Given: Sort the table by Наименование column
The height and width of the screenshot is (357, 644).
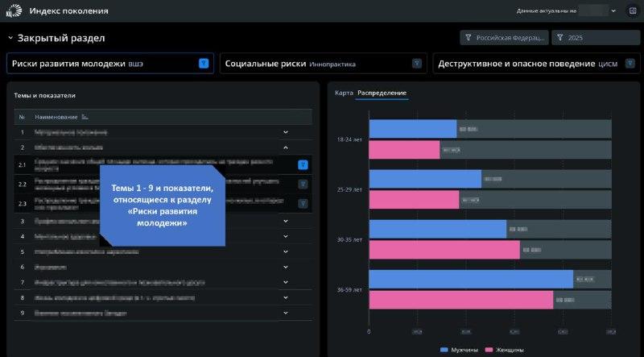Looking at the screenshot, I should (x=85, y=117).
